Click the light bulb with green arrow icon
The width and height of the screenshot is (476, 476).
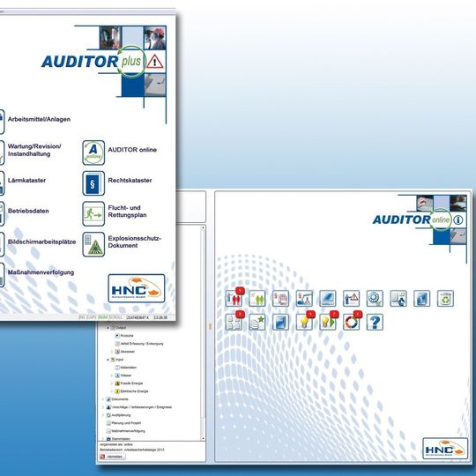pyautogui.click(x=328, y=322)
